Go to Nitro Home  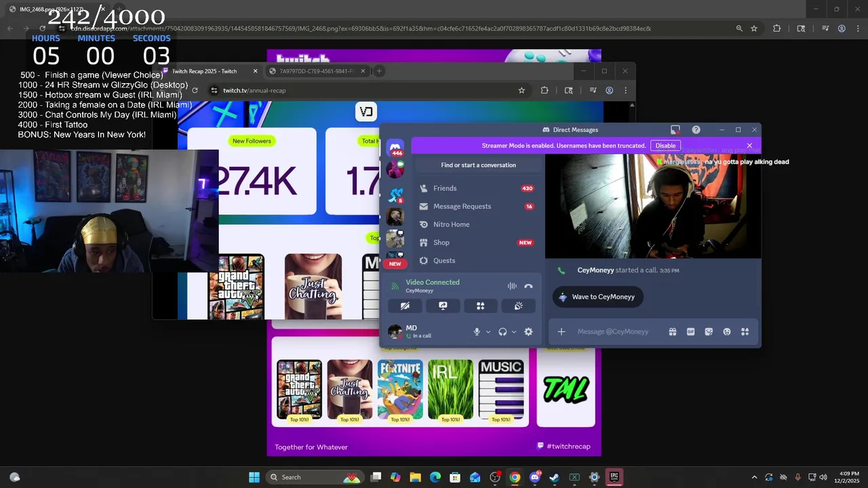point(478,224)
